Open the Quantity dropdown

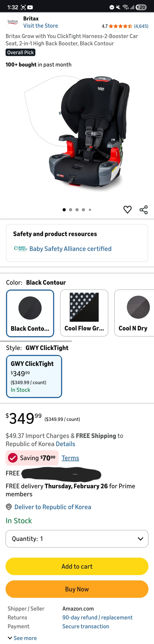pos(77,538)
